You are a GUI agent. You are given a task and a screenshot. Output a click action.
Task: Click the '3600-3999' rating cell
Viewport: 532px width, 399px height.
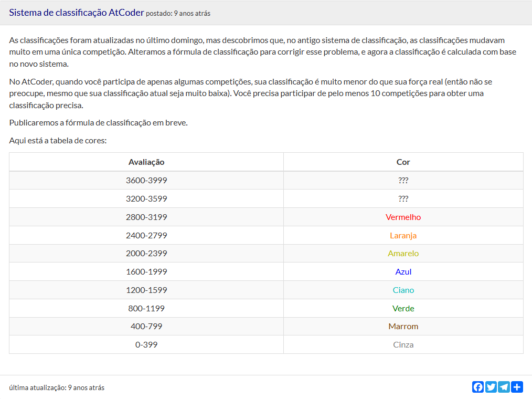click(x=146, y=181)
